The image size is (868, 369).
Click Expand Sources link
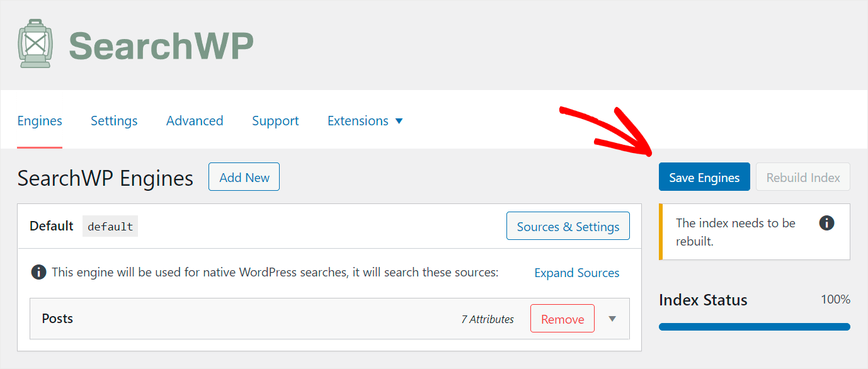click(577, 273)
